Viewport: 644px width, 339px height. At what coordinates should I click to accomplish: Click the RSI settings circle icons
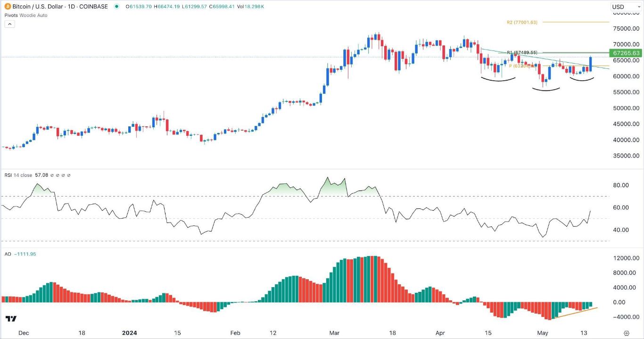(60, 175)
